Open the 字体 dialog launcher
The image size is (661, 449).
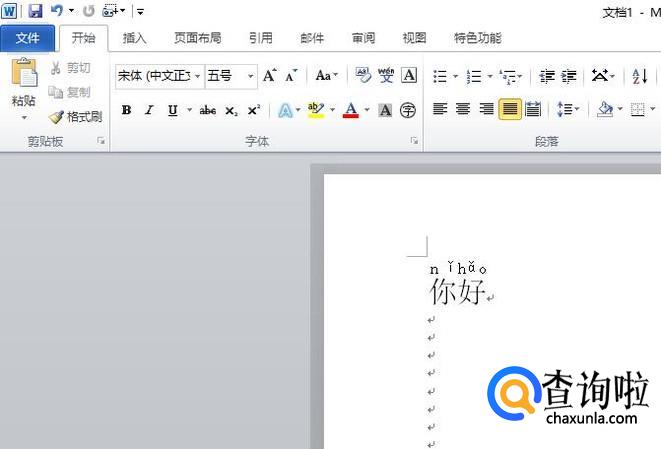pos(414,141)
